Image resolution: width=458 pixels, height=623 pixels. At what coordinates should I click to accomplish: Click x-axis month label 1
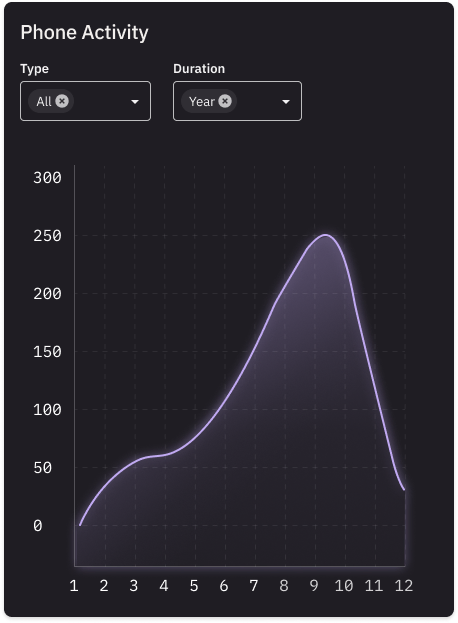pos(74,586)
